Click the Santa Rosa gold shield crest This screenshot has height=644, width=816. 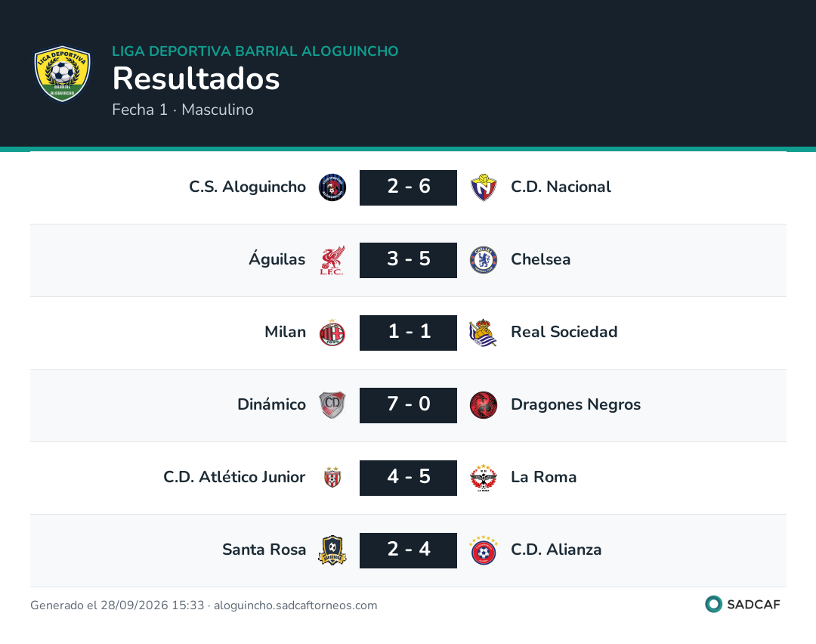(332, 550)
